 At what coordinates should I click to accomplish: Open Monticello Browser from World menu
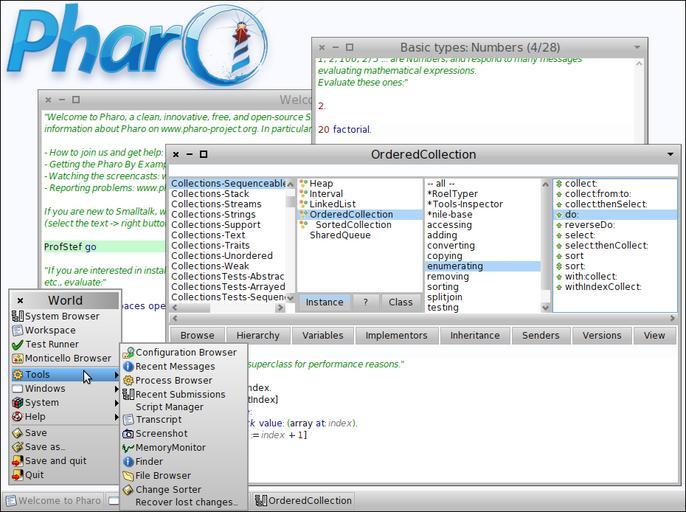67,358
